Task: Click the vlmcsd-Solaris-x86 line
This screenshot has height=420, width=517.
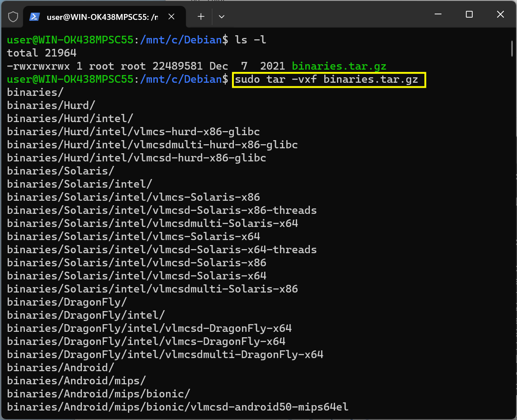Action: [x=137, y=263]
